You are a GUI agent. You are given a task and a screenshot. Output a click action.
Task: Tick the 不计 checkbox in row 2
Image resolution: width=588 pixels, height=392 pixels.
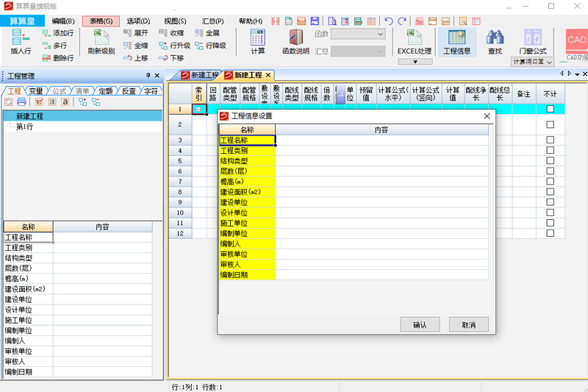(550, 125)
